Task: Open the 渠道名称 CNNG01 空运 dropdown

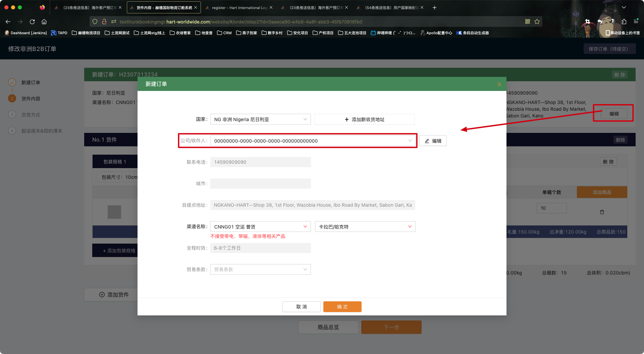Action: point(260,227)
